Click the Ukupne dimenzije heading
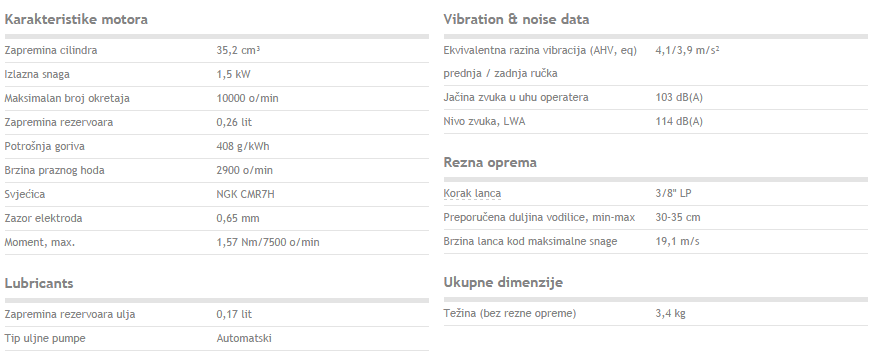The image size is (881, 360). click(503, 282)
